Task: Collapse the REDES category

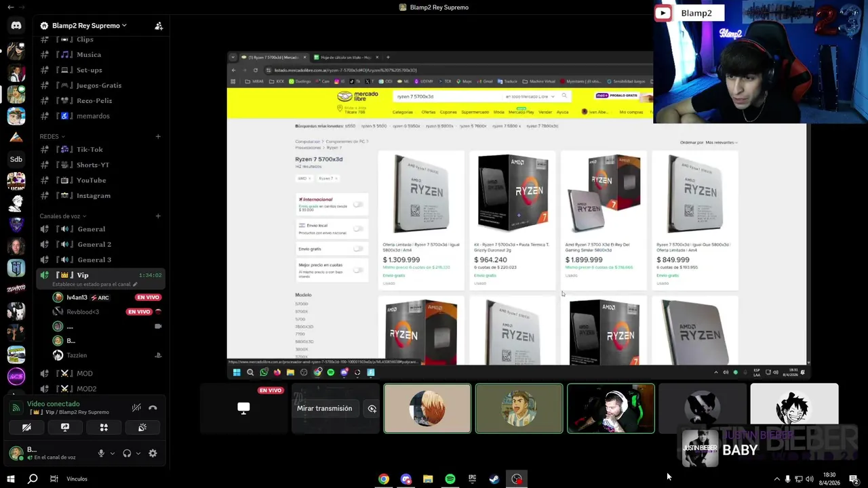Action: pos(52,136)
